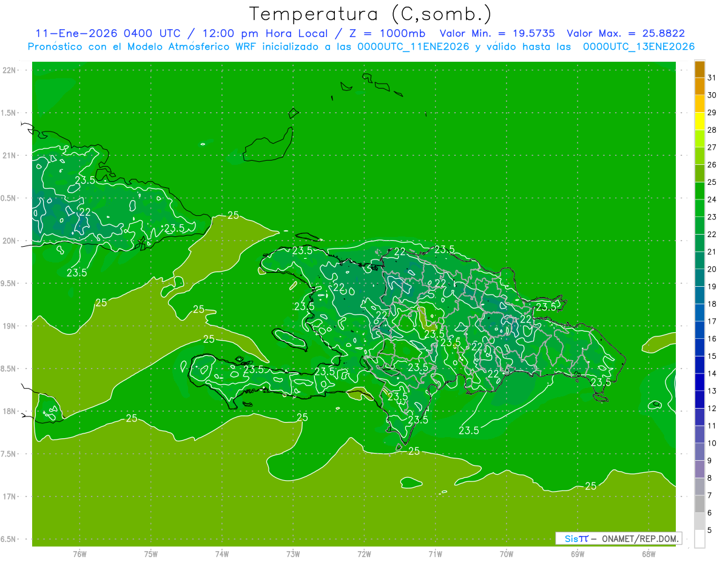
Task: Click the '10' legend scale label
Action: click(712, 443)
